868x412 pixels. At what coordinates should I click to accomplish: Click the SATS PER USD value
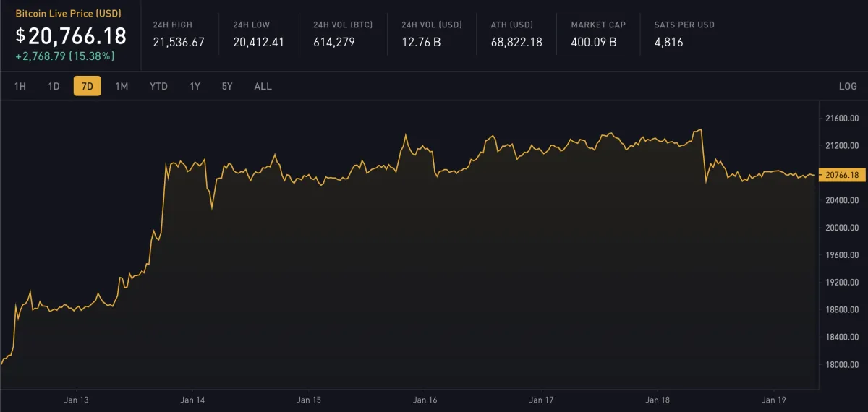point(668,42)
